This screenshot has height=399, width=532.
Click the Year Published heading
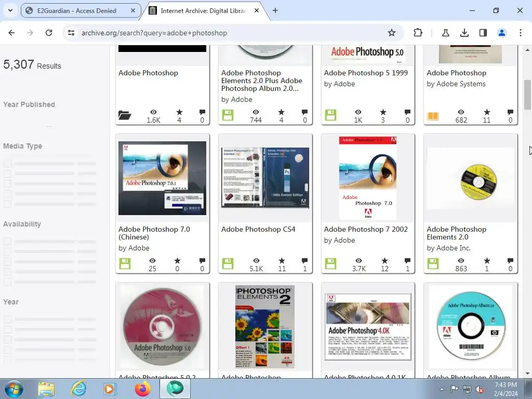(29, 104)
